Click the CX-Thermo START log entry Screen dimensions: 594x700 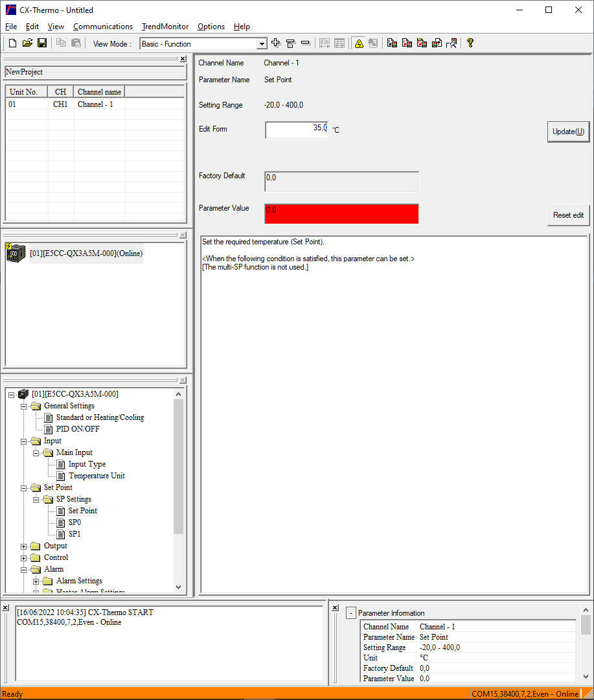tap(85, 612)
